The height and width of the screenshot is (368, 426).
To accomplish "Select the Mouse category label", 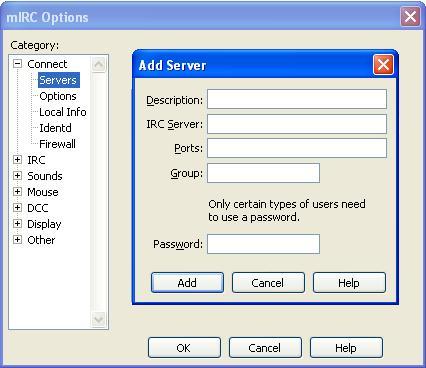I will coord(43,192).
